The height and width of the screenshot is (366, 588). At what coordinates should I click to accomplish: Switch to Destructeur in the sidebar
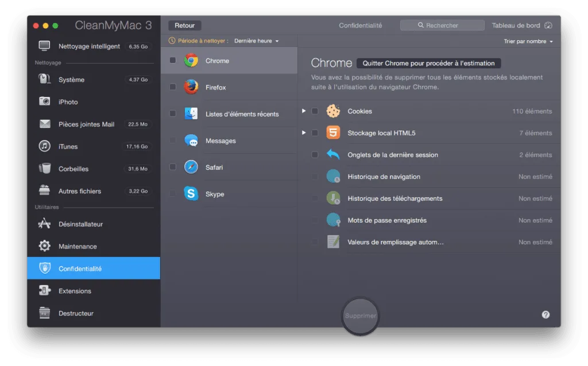pyautogui.click(x=94, y=313)
